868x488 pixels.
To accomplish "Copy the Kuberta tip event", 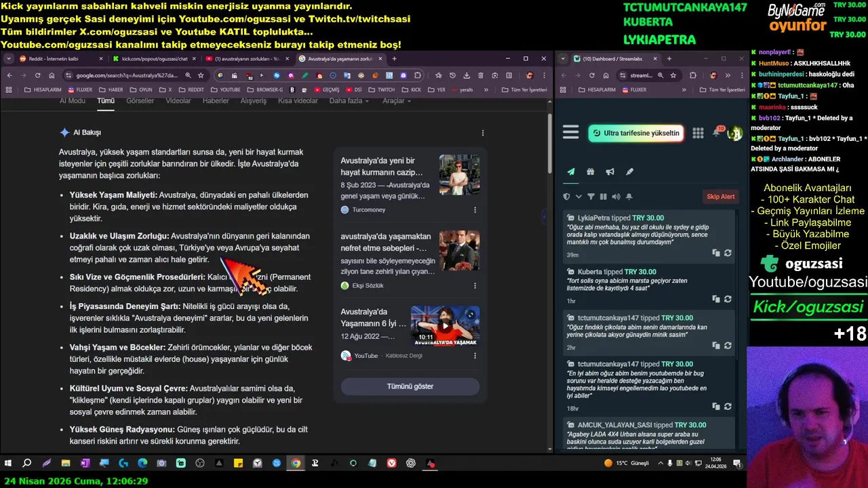I will point(716,299).
